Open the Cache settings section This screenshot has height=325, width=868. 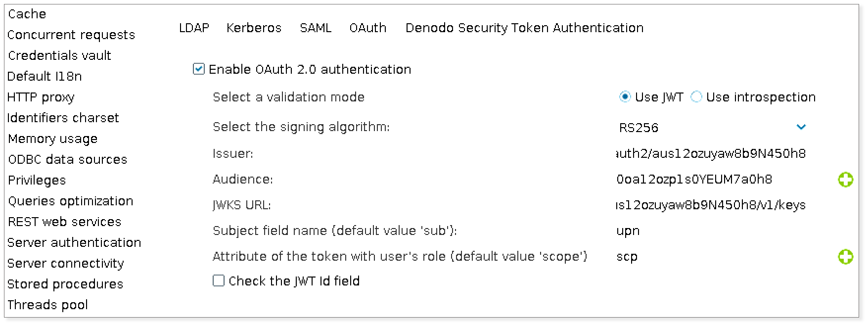(26, 13)
